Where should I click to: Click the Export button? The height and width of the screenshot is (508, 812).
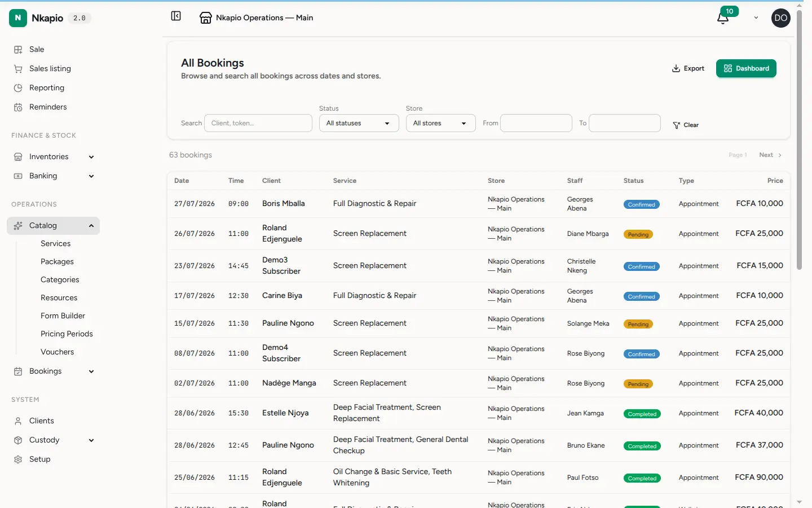688,68
